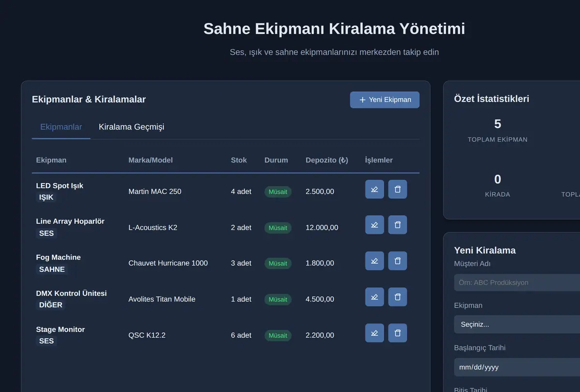Click the Line Array Hoparlör name
Screen dimensions: 580x392
[70, 221]
